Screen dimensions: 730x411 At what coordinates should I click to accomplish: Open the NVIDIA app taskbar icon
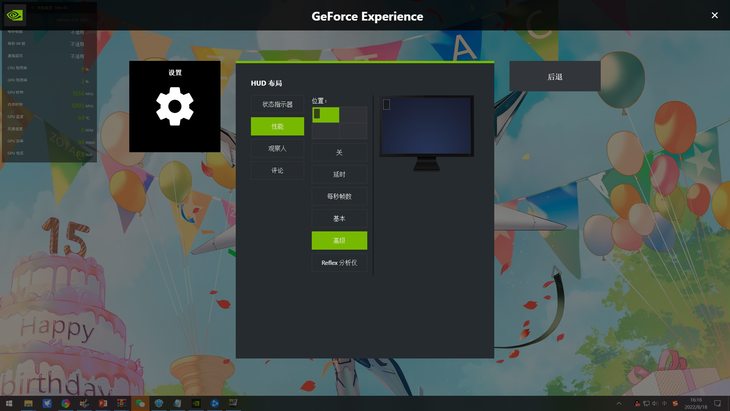pyautogui.click(x=196, y=403)
